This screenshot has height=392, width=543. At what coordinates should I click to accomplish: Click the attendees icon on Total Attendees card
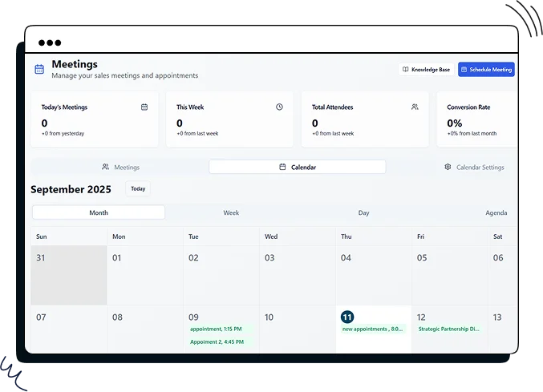pyautogui.click(x=415, y=107)
